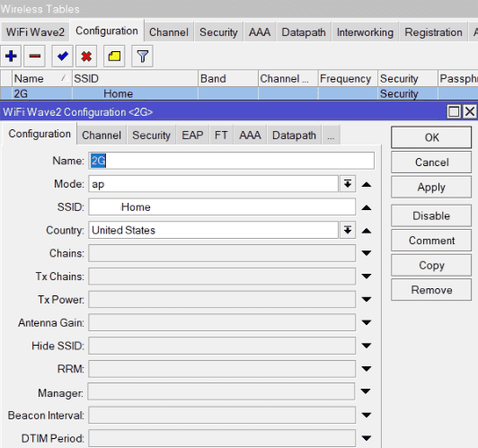This screenshot has height=448, width=478.
Task: Click the Cancel button
Action: pyautogui.click(x=431, y=163)
